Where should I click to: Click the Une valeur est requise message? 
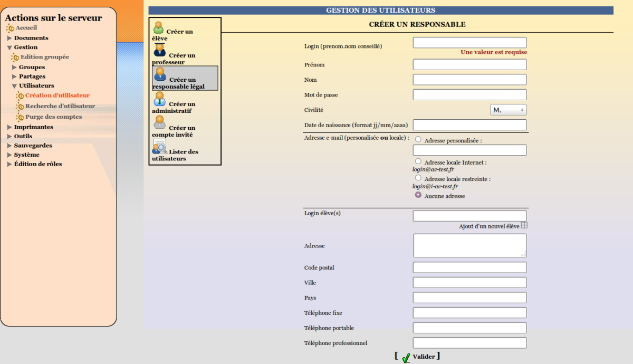click(x=494, y=52)
